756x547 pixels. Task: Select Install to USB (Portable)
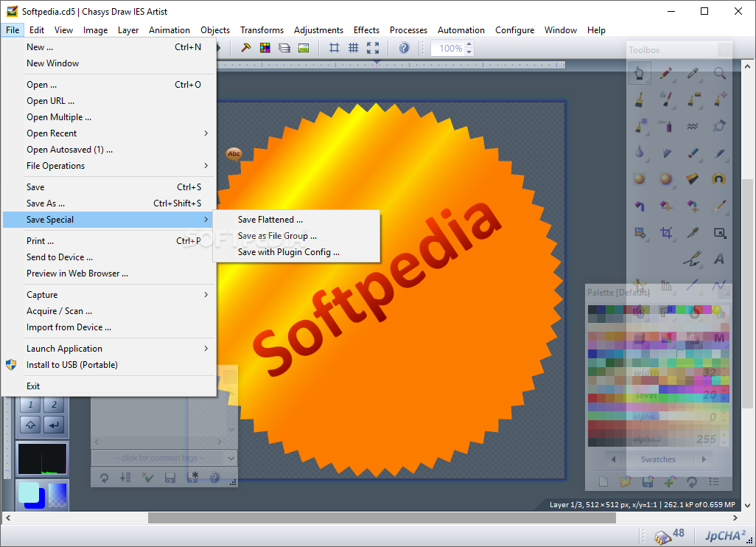point(109,365)
